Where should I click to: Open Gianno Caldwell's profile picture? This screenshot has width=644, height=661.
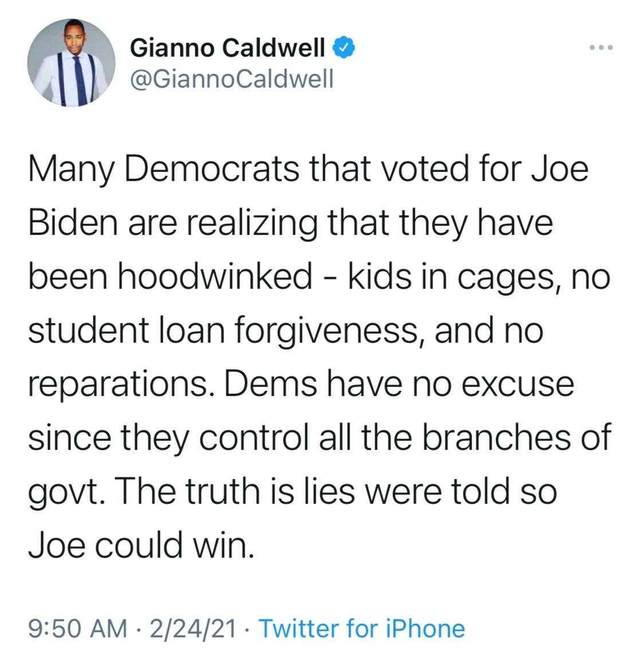tap(71, 63)
